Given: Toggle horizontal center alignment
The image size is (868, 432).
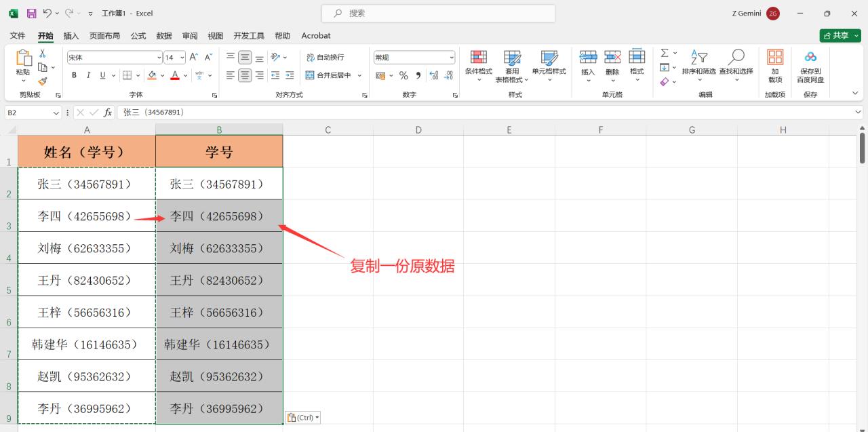Looking at the screenshot, I should tap(245, 75).
